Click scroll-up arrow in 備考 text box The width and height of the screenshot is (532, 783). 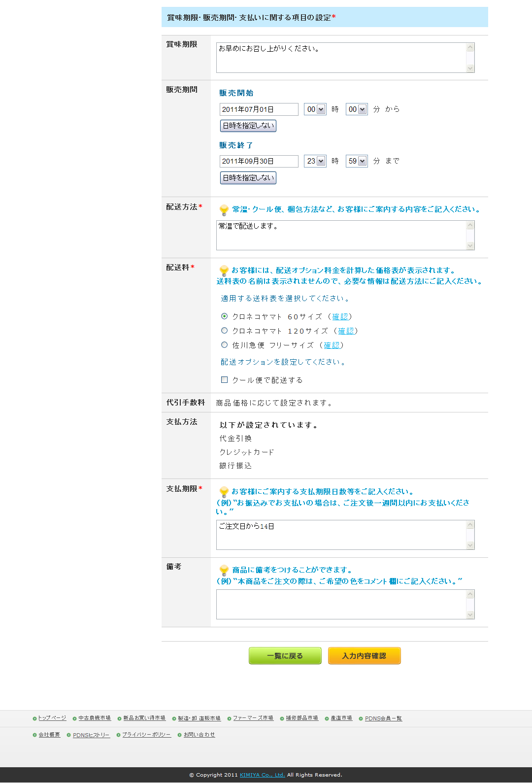click(x=470, y=594)
